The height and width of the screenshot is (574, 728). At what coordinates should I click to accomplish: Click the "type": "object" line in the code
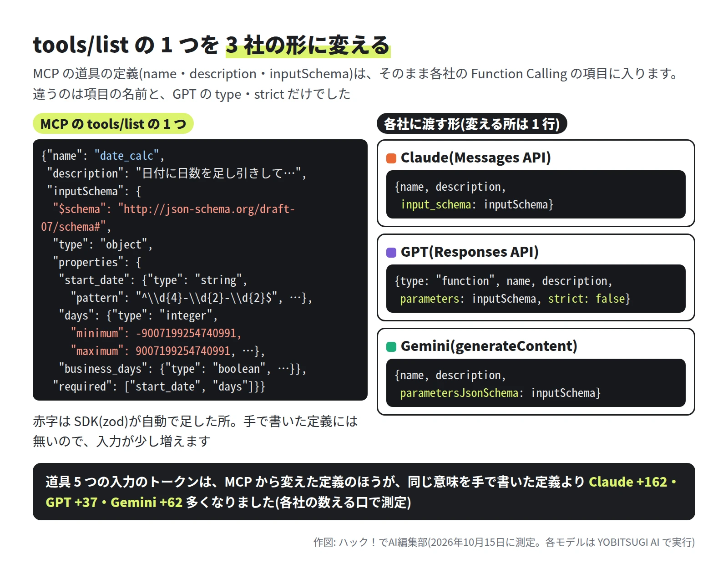102,244
